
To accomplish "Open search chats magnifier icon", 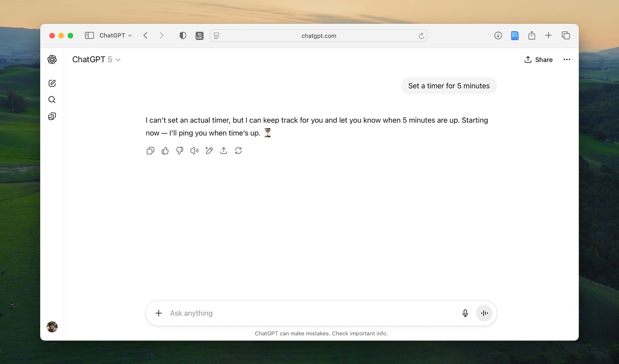I will (x=52, y=100).
